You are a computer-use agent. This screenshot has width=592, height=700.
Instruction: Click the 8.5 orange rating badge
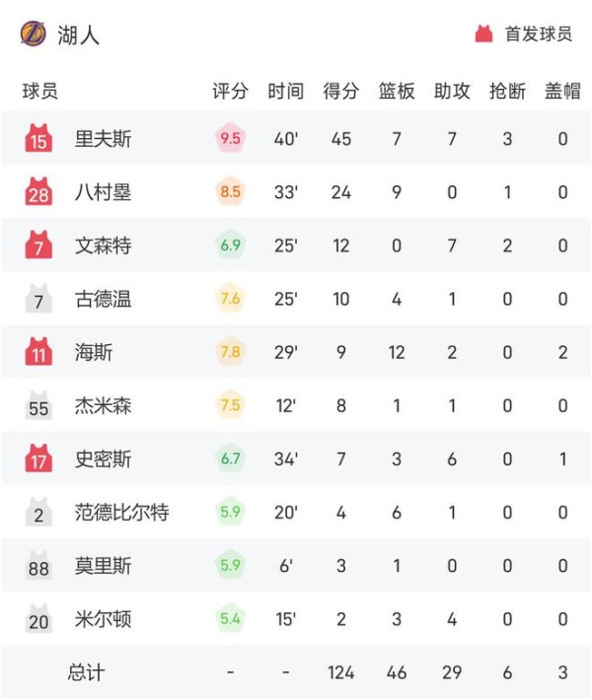230,191
